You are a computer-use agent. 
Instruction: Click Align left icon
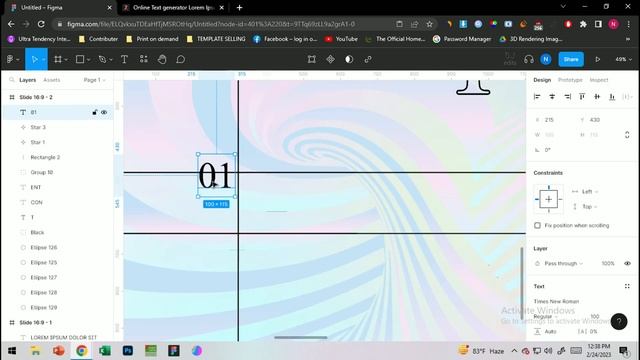tap(537, 97)
